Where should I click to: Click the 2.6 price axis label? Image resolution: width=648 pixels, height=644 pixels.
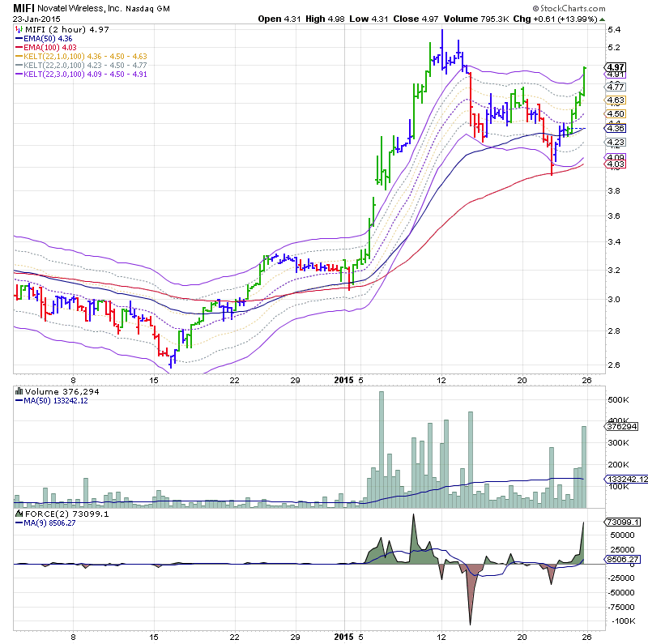(x=614, y=365)
